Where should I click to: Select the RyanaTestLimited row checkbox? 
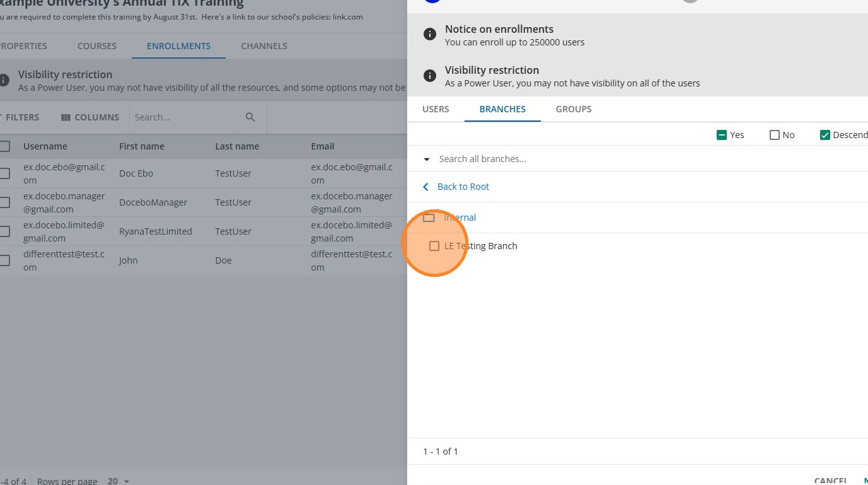click(5, 231)
